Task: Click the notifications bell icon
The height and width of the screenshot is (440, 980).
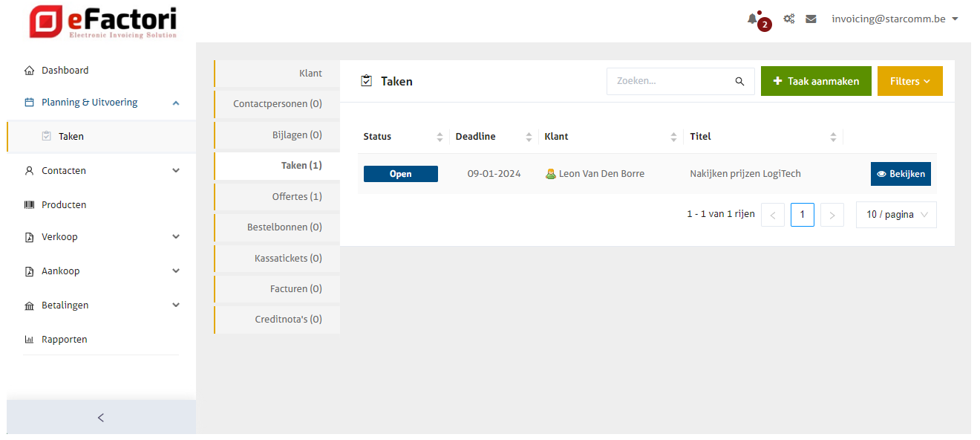Action: [x=753, y=19]
